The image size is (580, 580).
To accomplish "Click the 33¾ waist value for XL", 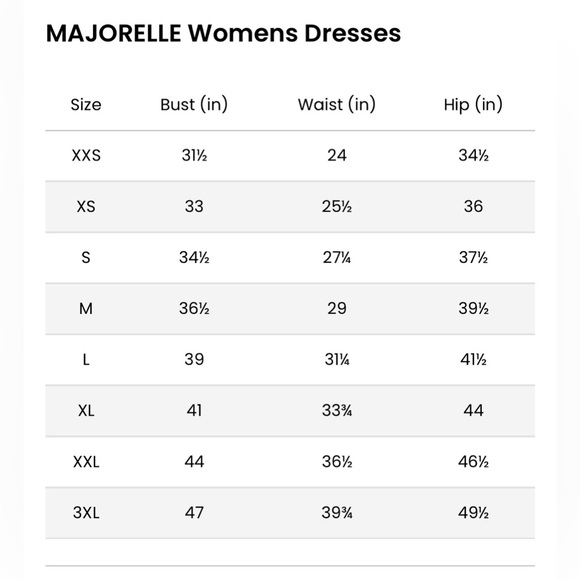I will click(x=337, y=411).
